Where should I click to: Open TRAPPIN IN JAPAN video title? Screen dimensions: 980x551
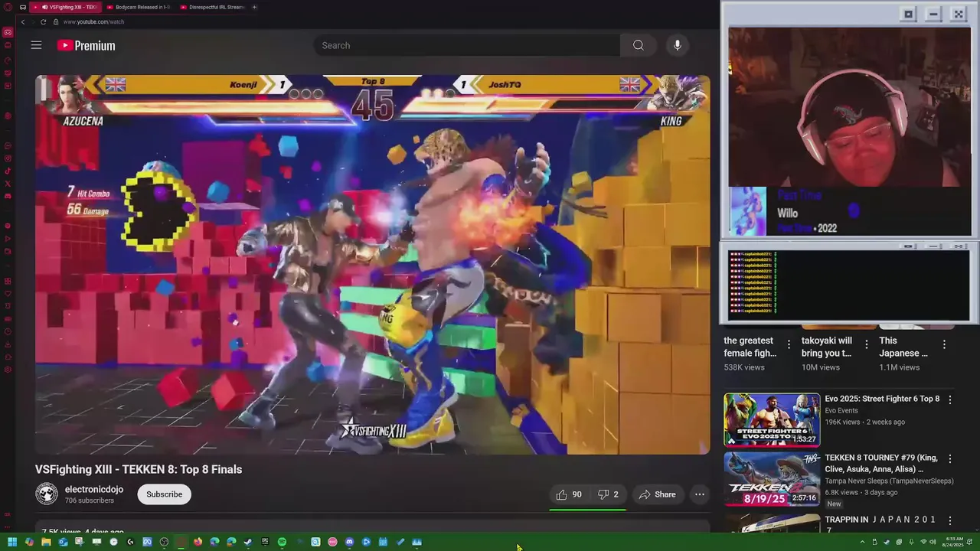pos(880,524)
